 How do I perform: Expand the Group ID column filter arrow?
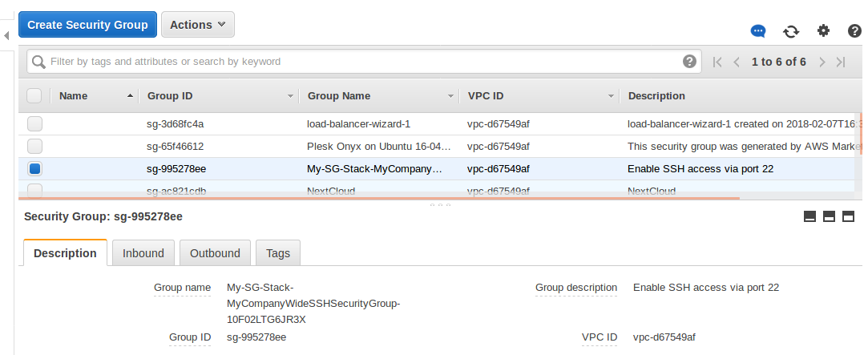(x=291, y=96)
